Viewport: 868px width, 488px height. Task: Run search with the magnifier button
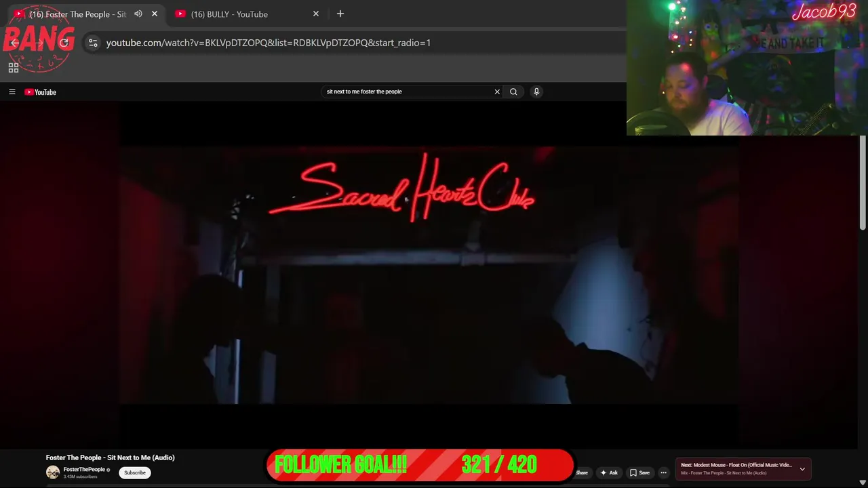(513, 91)
